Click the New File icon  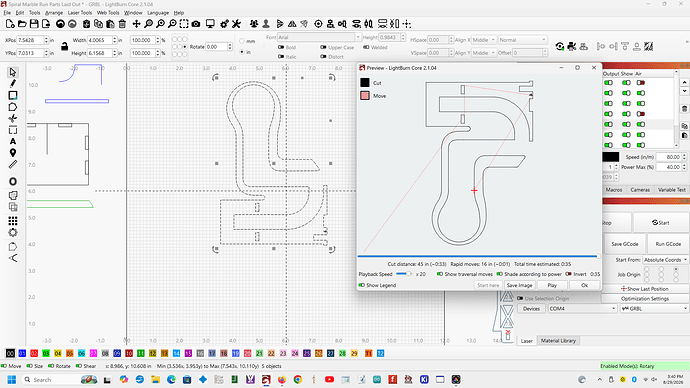tap(10, 24)
